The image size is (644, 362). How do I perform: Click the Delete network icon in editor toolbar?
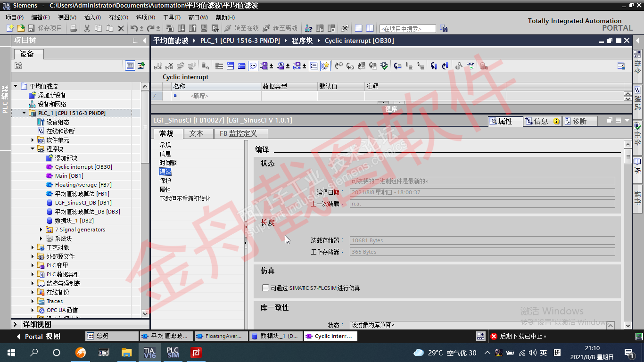169,66
